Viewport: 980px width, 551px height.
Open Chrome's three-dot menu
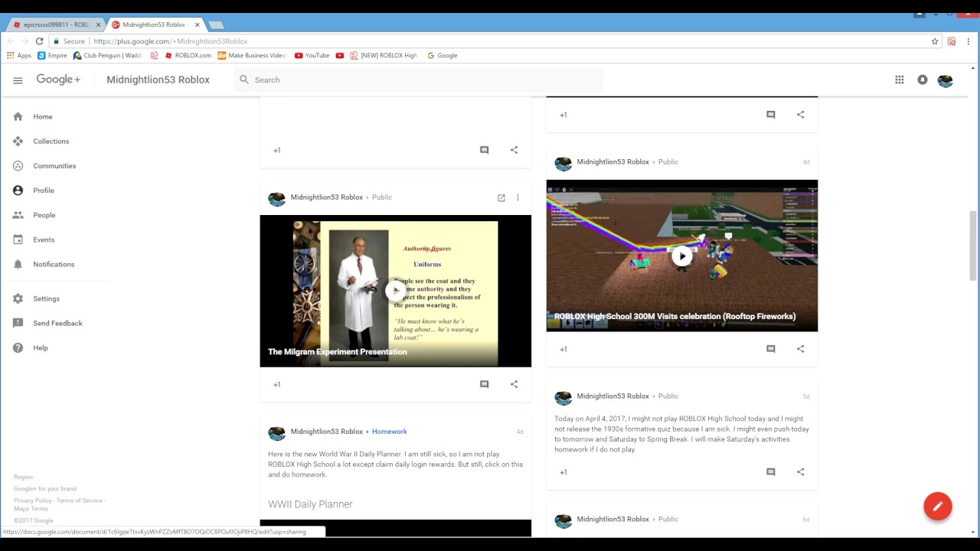969,41
